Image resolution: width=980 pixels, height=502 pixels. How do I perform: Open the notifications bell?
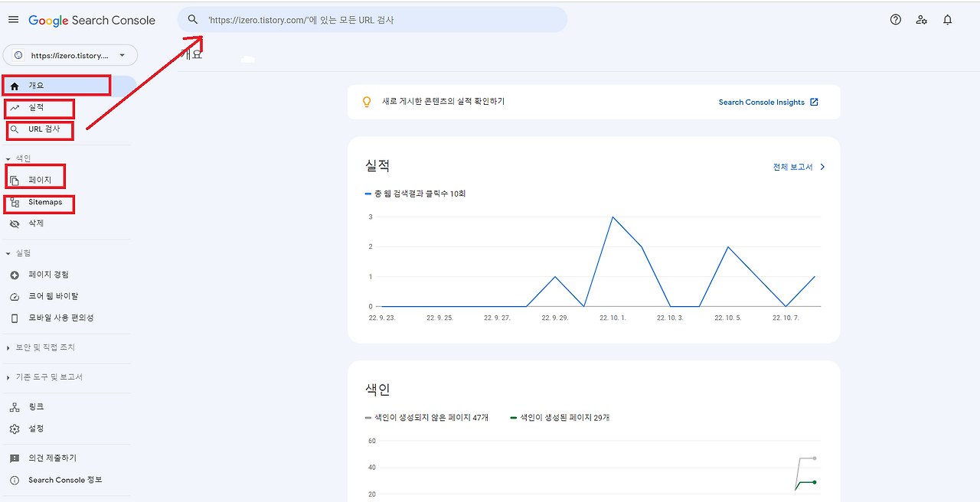948,20
